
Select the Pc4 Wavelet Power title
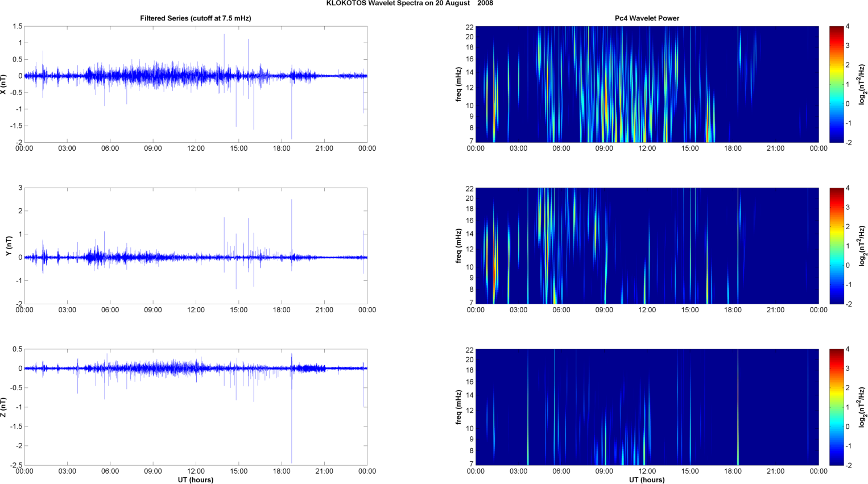tap(647, 18)
